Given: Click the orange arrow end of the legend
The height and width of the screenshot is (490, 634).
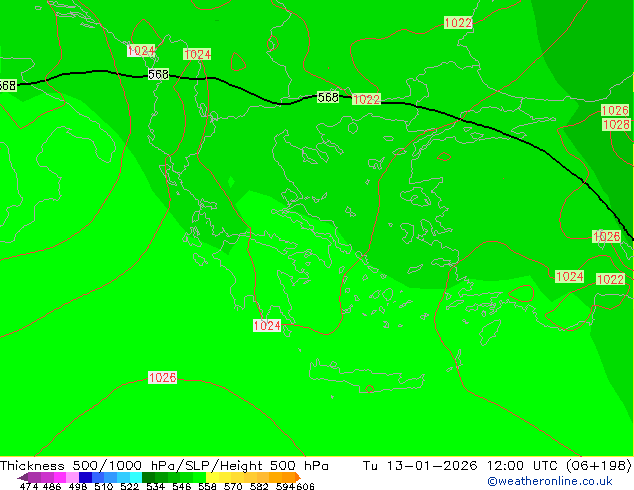Looking at the screenshot, I should pos(298,477).
